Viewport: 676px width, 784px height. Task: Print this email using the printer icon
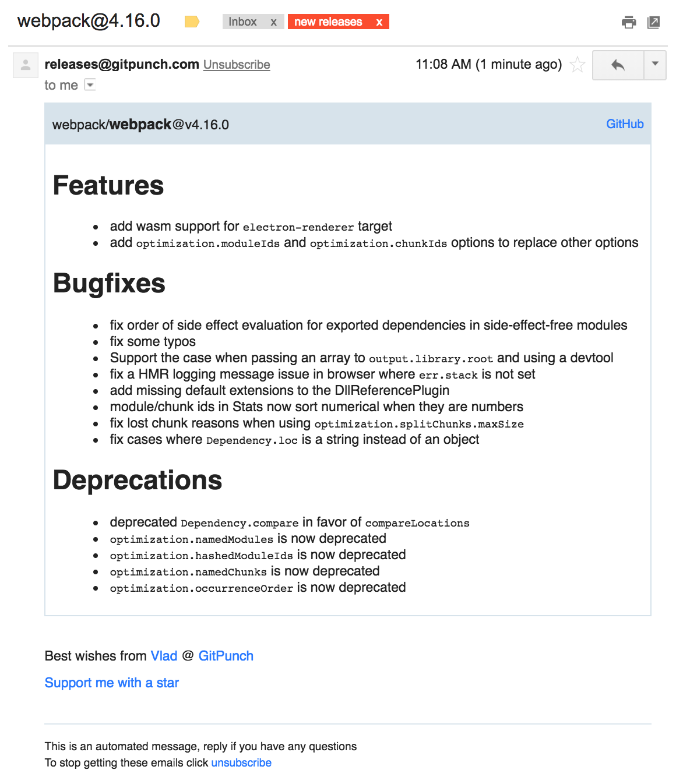coord(628,23)
